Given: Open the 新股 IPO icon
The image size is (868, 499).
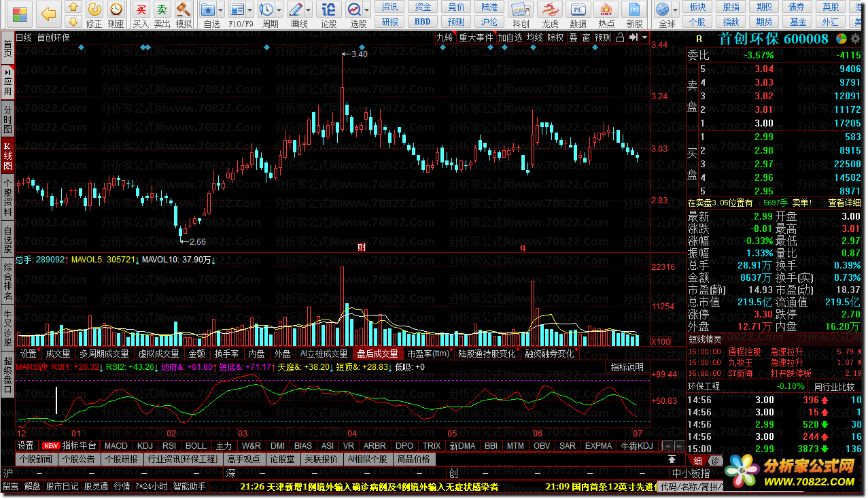Looking at the screenshot, I should 634,14.
